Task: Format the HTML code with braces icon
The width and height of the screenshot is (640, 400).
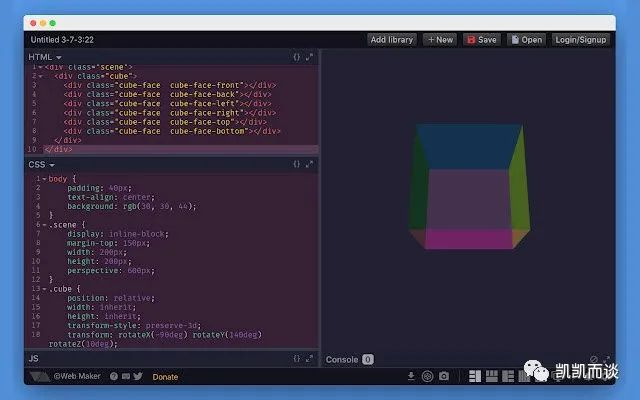Action: click(296, 57)
